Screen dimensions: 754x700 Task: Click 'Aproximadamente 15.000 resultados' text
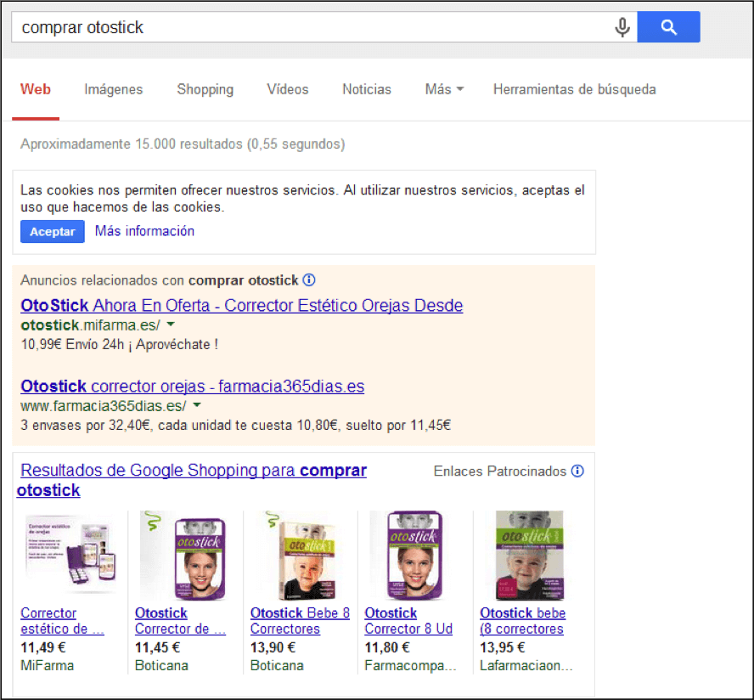(183, 144)
